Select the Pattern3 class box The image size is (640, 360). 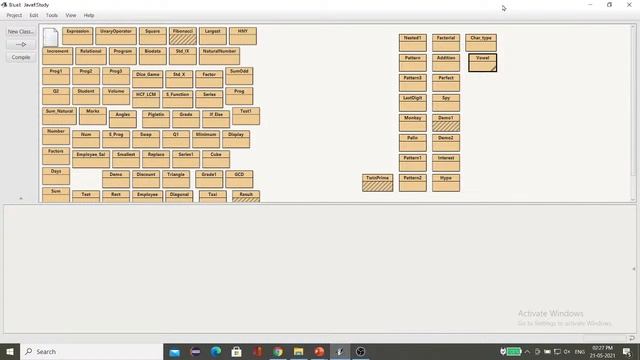point(413,82)
